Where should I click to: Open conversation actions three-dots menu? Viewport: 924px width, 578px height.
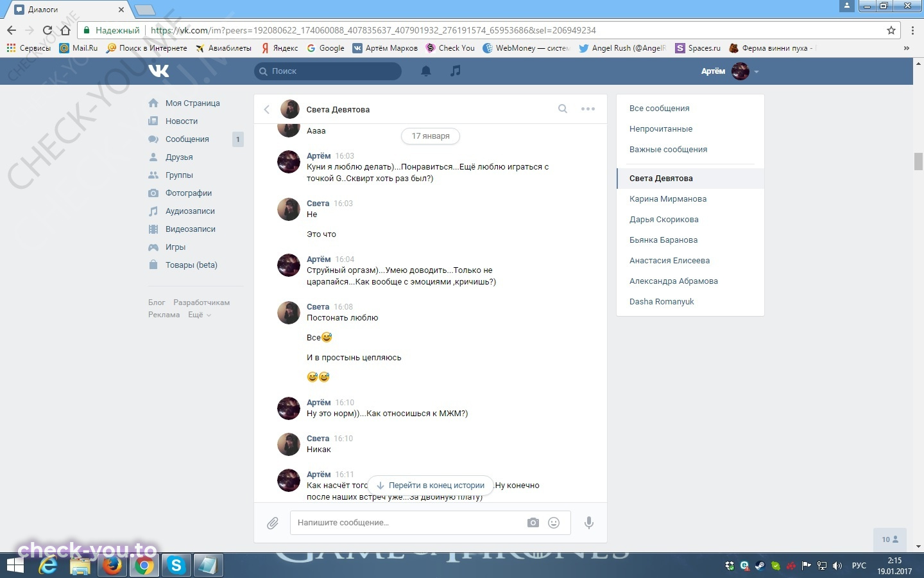point(588,109)
